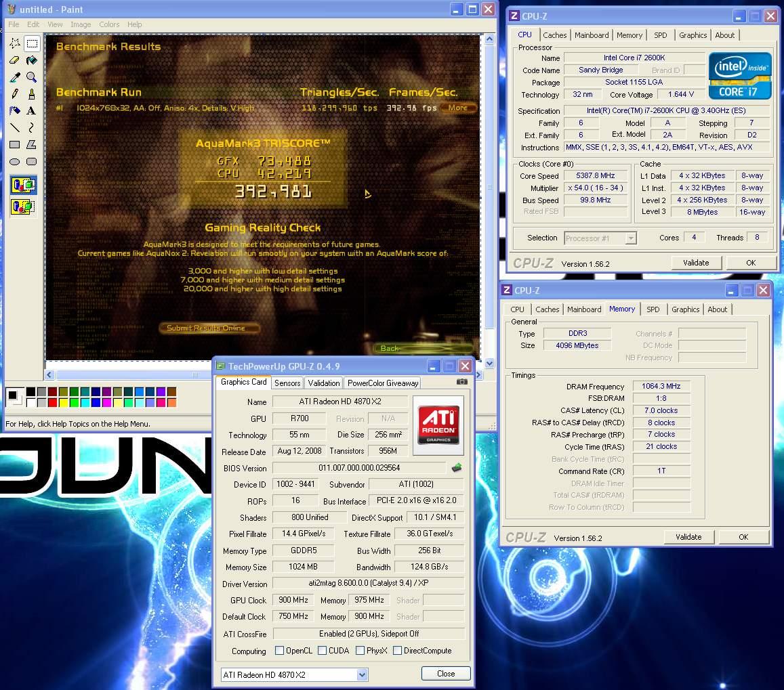
Task: Click OK in CPU-Z processor window
Action: [x=751, y=263]
